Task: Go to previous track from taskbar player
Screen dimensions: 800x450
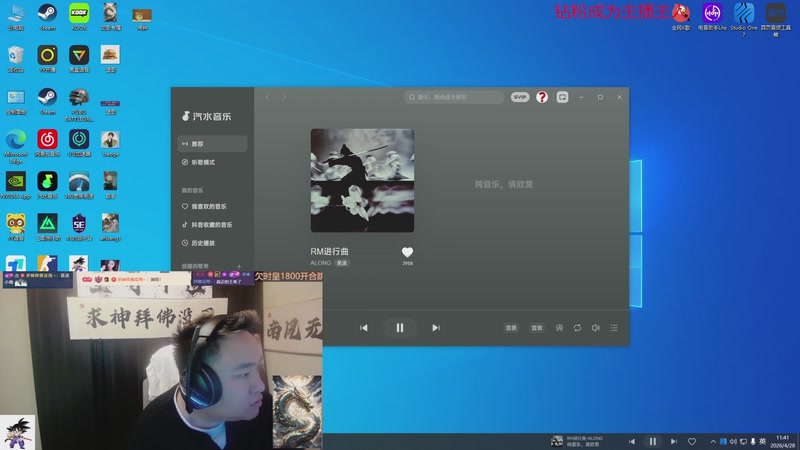Action: pyautogui.click(x=632, y=441)
